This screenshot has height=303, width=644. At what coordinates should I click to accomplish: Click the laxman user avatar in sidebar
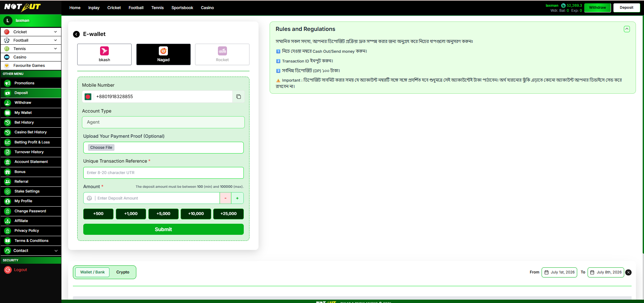8,20
